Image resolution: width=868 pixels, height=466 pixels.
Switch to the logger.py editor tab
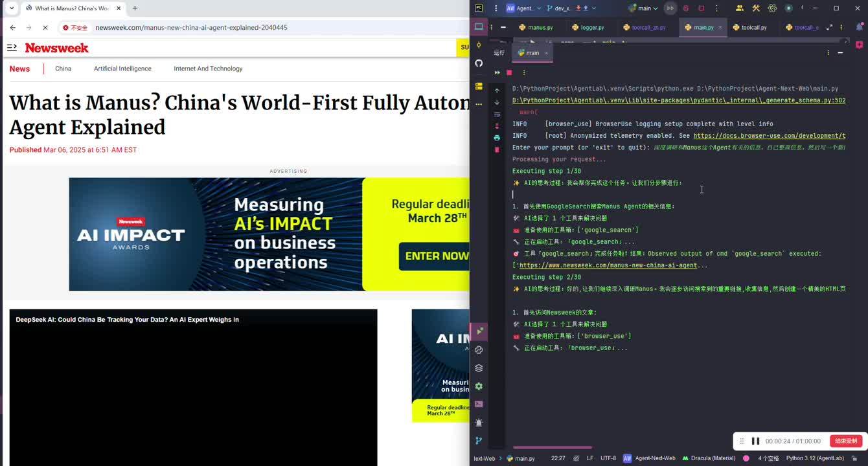pyautogui.click(x=588, y=28)
